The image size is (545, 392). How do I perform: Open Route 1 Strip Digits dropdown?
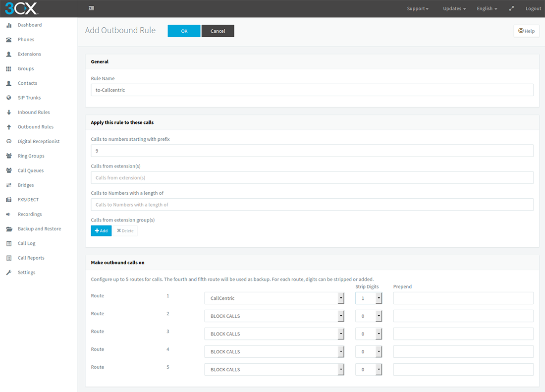(369, 298)
